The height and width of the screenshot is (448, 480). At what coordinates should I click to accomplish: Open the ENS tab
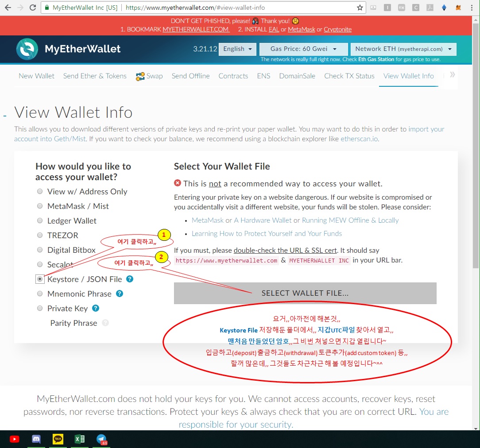tap(263, 76)
